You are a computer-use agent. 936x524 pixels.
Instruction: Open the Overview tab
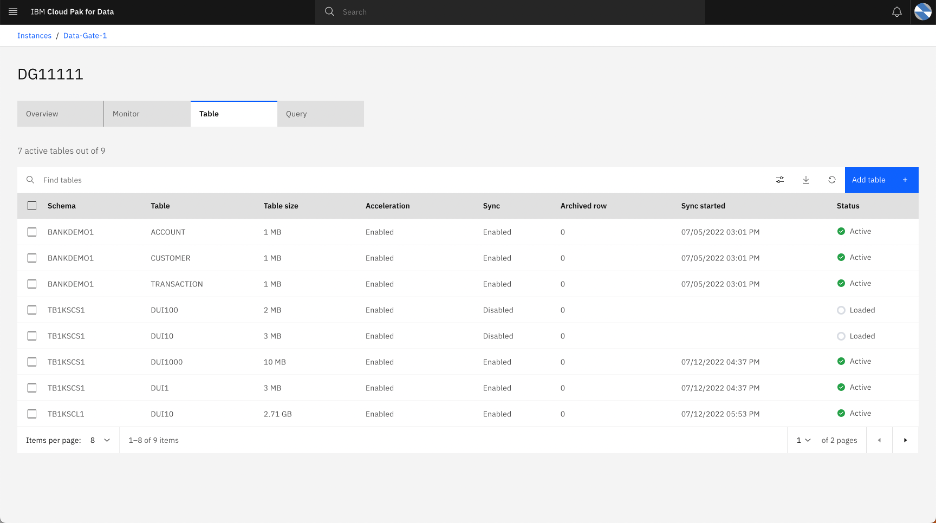click(60, 114)
